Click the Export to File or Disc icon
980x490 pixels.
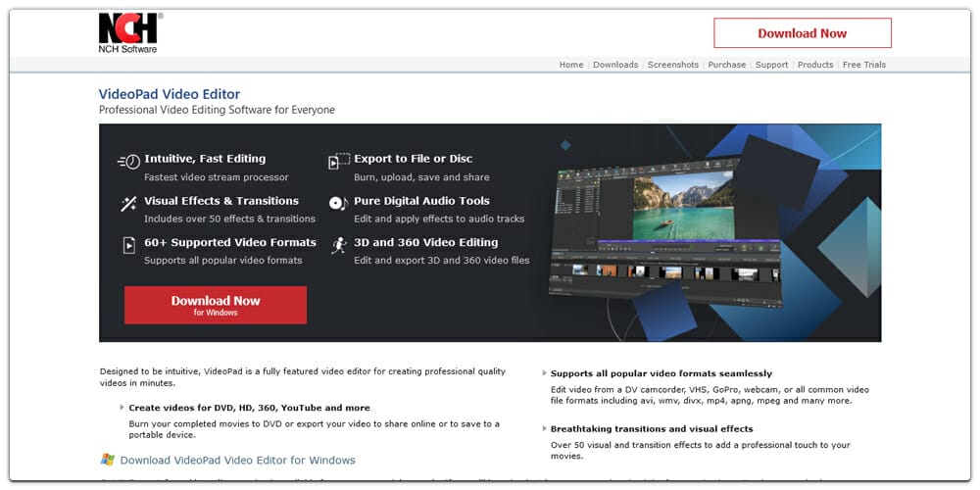pos(339,162)
